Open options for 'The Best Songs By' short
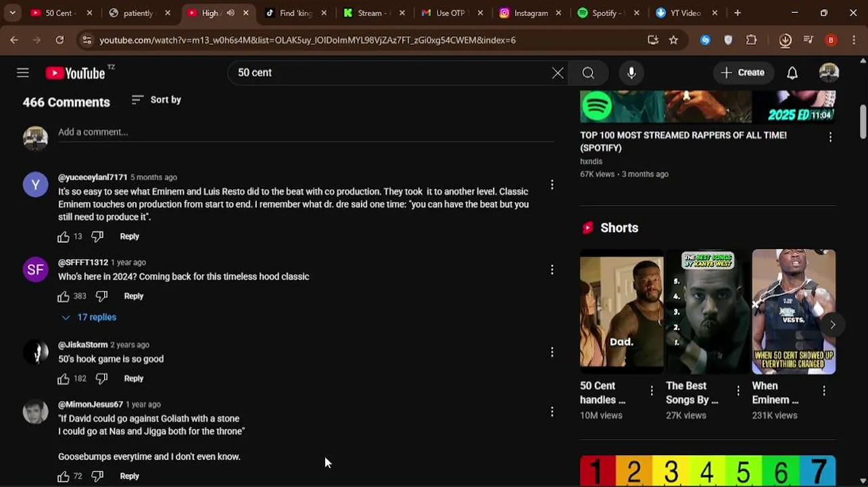 point(738,391)
